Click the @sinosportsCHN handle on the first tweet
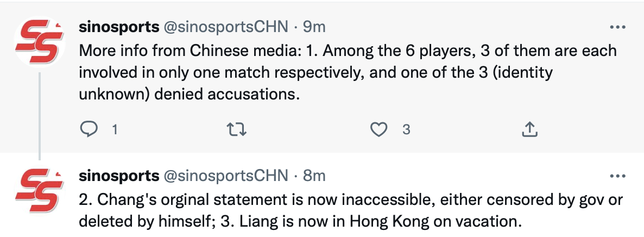644x237 pixels. click(225, 27)
